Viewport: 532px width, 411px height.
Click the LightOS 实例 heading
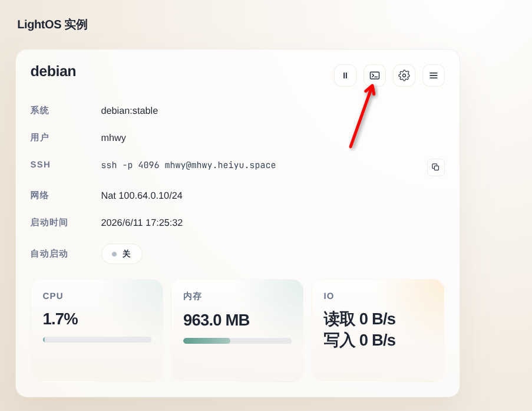click(52, 24)
